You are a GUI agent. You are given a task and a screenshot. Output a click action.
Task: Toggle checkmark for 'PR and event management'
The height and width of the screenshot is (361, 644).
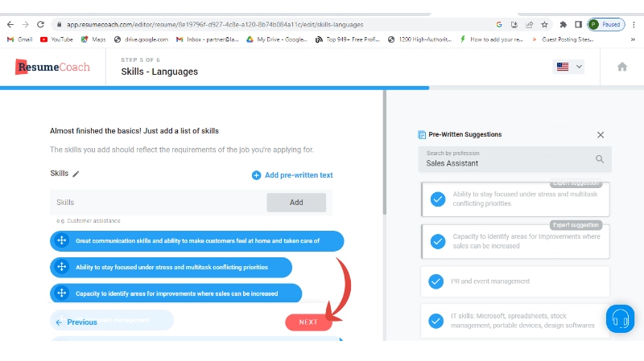coord(436,281)
